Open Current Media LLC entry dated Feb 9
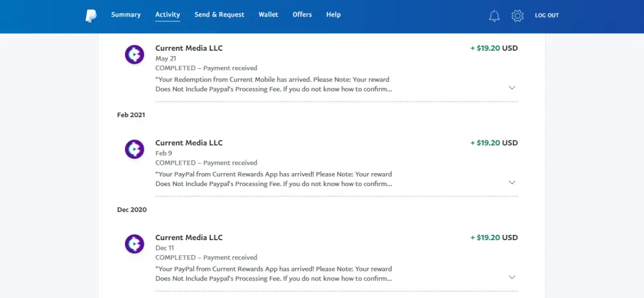 (x=189, y=143)
